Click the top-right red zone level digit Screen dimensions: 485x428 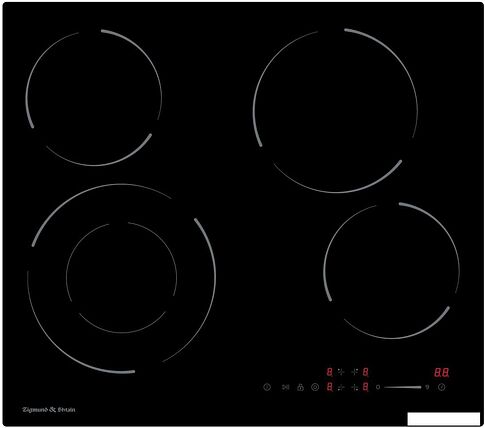coord(365,372)
